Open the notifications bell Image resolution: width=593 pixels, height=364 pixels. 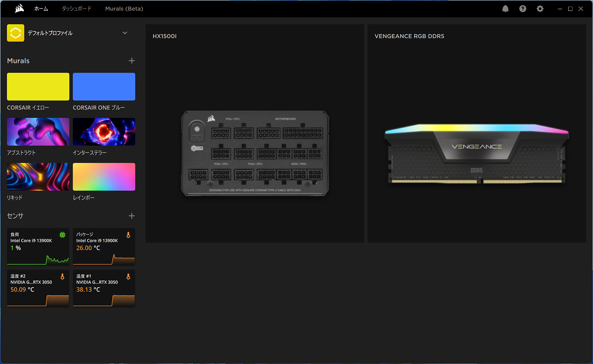click(x=505, y=9)
